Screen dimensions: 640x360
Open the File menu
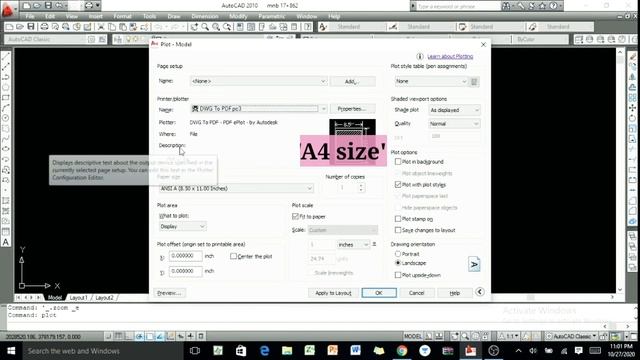click(x=30, y=16)
